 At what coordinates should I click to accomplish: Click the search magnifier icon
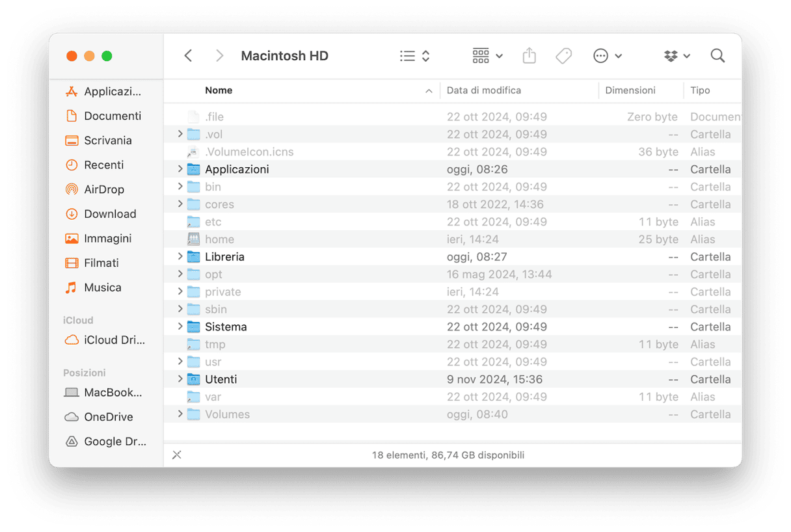tap(717, 56)
